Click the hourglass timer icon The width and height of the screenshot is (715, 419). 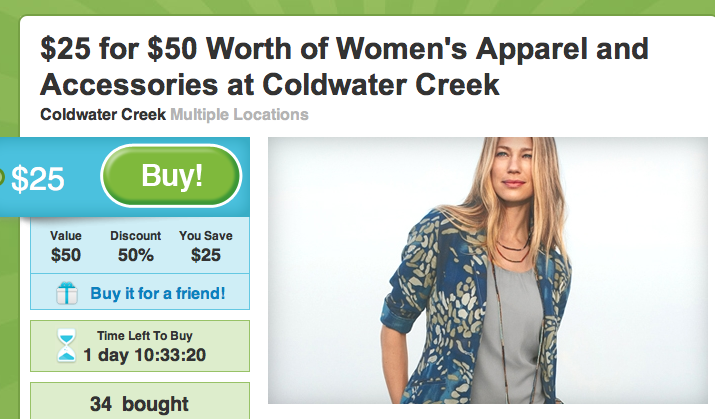tap(67, 346)
